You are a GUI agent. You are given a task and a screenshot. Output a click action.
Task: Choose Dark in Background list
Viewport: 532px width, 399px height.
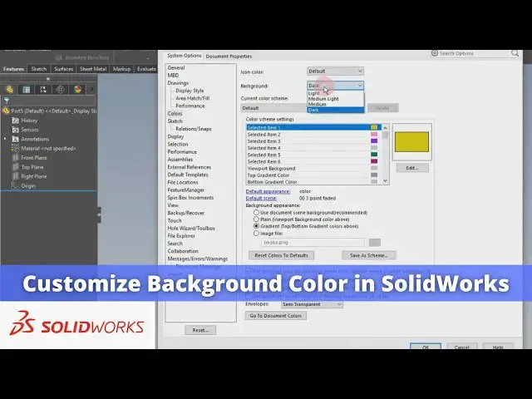pyautogui.click(x=335, y=110)
